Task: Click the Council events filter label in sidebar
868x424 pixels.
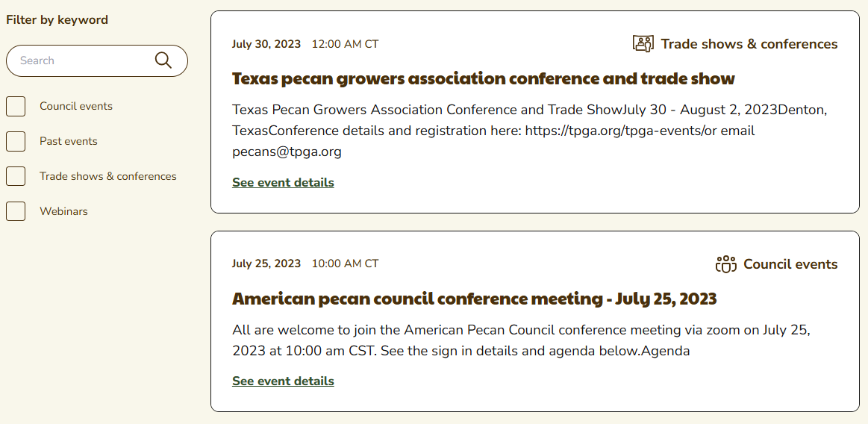Action: click(x=76, y=106)
